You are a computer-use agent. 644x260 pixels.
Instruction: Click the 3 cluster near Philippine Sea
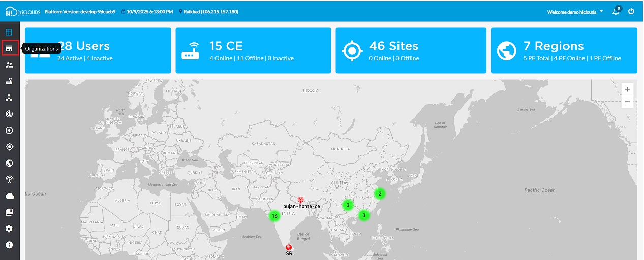364,215
